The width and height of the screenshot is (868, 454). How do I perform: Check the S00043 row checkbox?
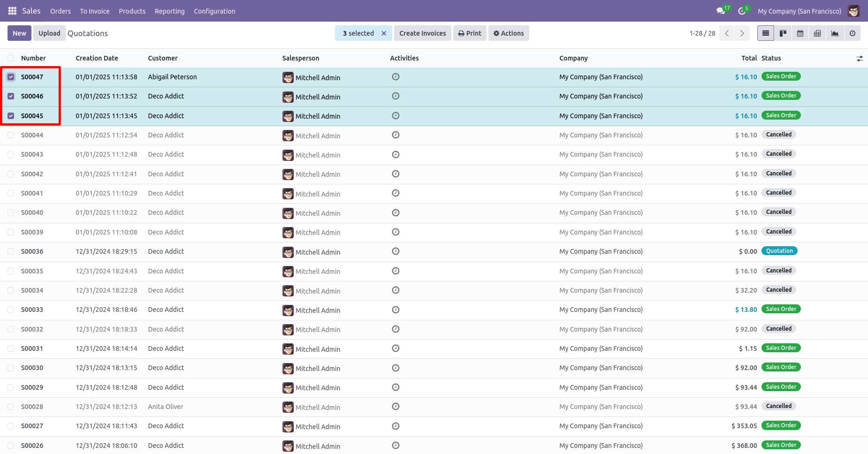[11, 154]
